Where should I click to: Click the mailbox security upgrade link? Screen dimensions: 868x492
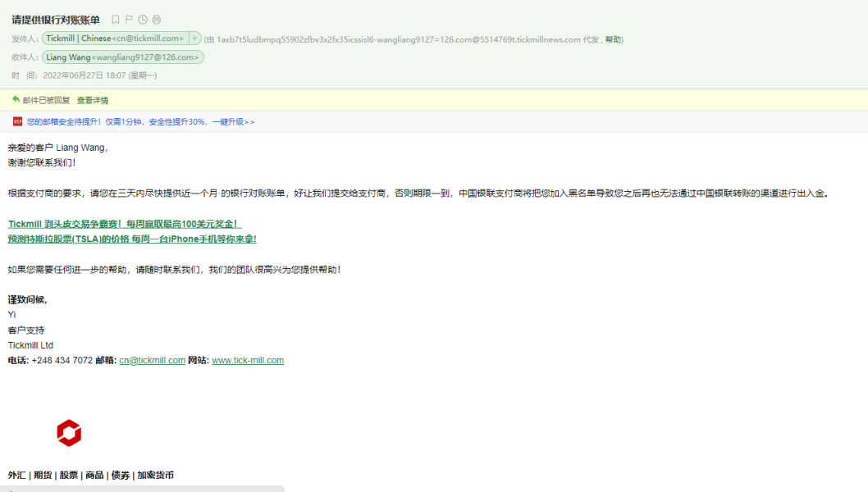point(140,121)
